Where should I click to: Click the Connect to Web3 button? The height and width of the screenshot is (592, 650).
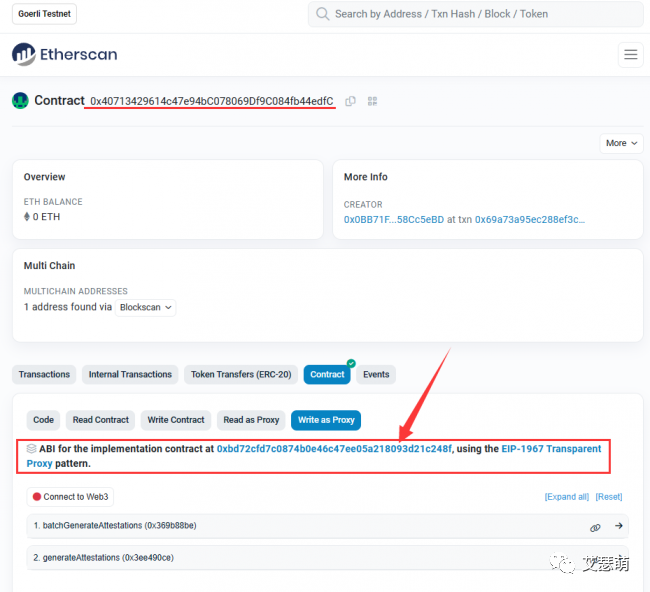[x=70, y=497]
